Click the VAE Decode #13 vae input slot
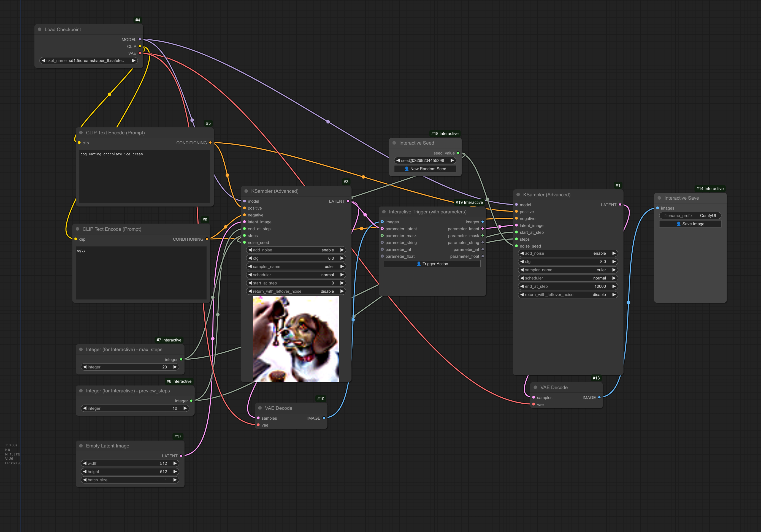Viewport: 761px width, 532px height. [x=533, y=405]
